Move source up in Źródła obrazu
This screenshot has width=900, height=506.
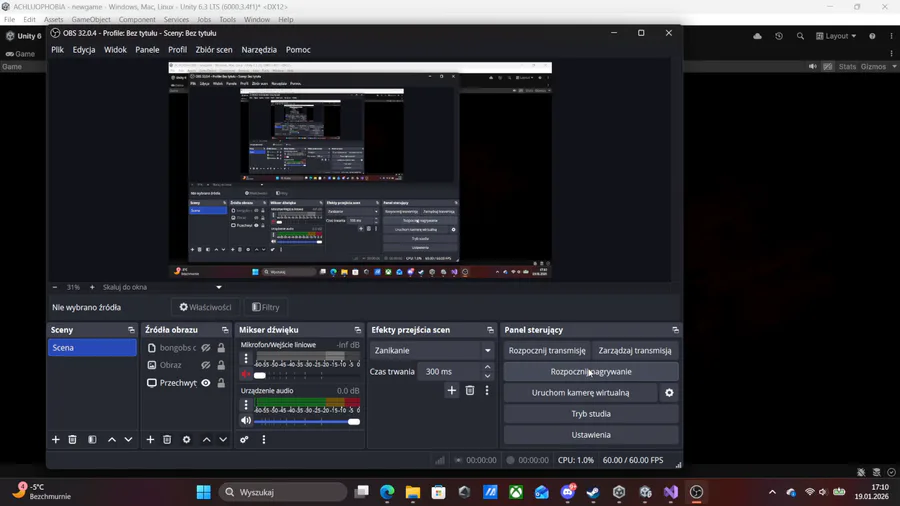point(207,439)
